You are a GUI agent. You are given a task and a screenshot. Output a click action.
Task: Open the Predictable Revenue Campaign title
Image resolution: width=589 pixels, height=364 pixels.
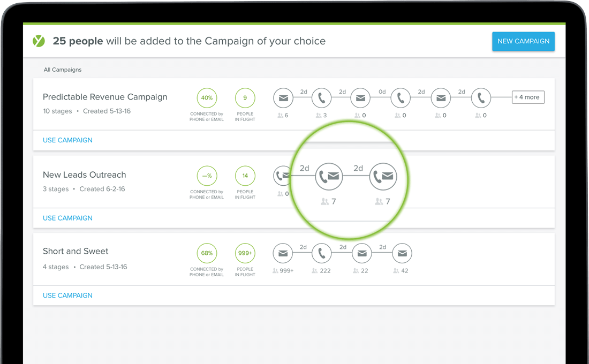105,97
